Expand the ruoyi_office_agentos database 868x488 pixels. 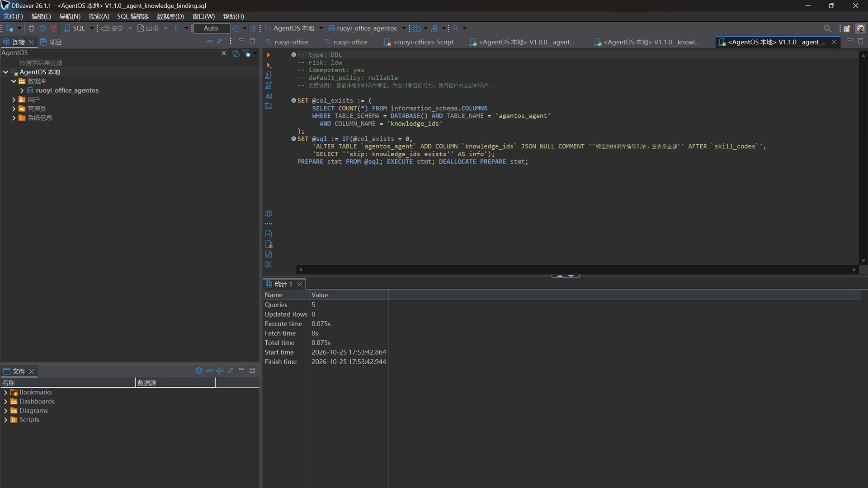point(22,90)
